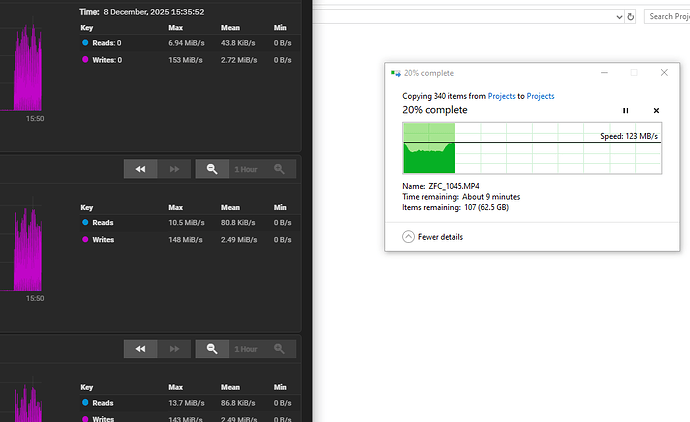Collapse the copy dialog with Fewer details
690x422 pixels.
tap(432, 237)
